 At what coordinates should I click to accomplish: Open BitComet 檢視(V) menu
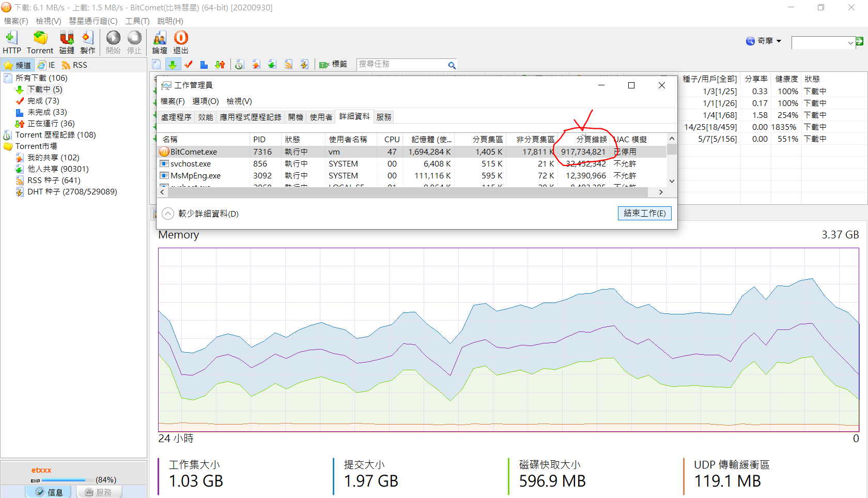[x=49, y=21]
